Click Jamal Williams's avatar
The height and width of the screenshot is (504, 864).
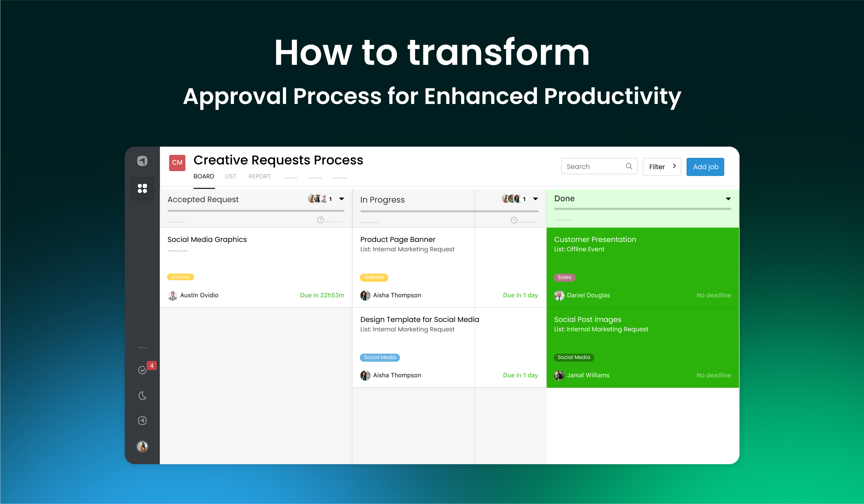559,375
